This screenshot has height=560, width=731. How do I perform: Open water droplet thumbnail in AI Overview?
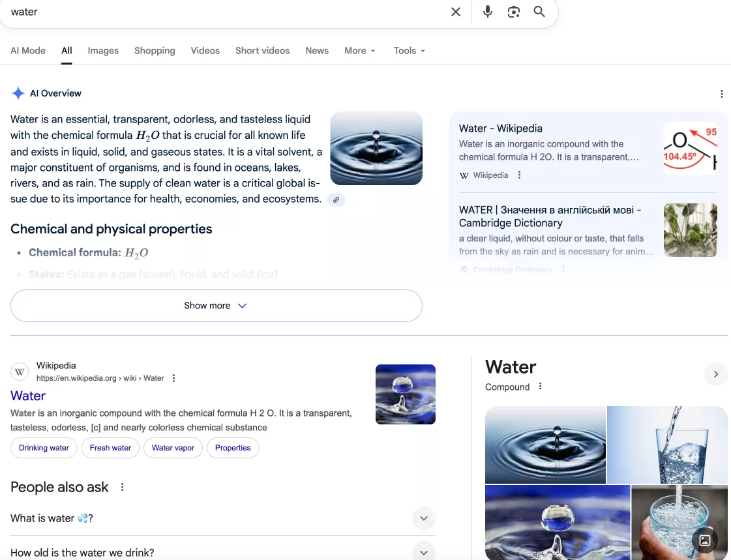(376, 148)
